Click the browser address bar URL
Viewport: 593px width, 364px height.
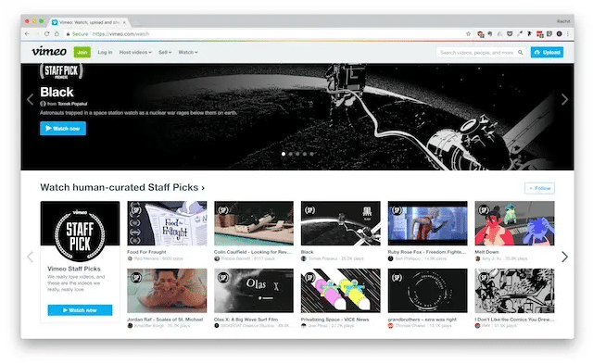click(x=121, y=33)
